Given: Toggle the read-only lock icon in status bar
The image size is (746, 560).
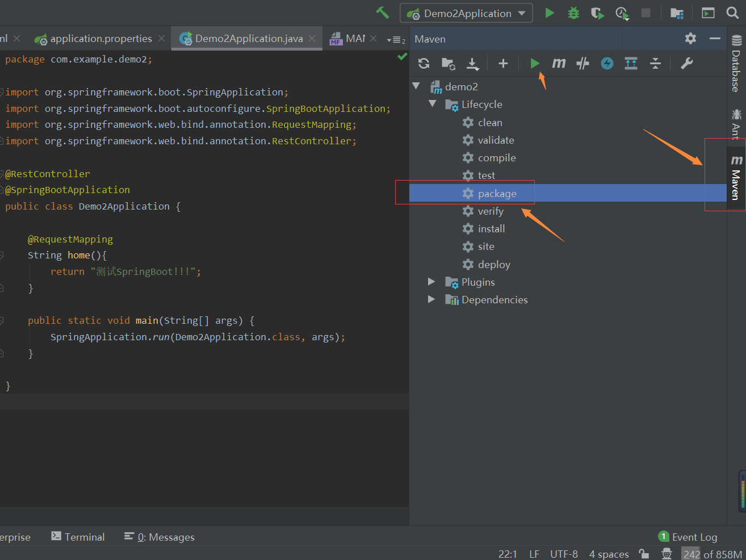Looking at the screenshot, I should tap(644, 554).
